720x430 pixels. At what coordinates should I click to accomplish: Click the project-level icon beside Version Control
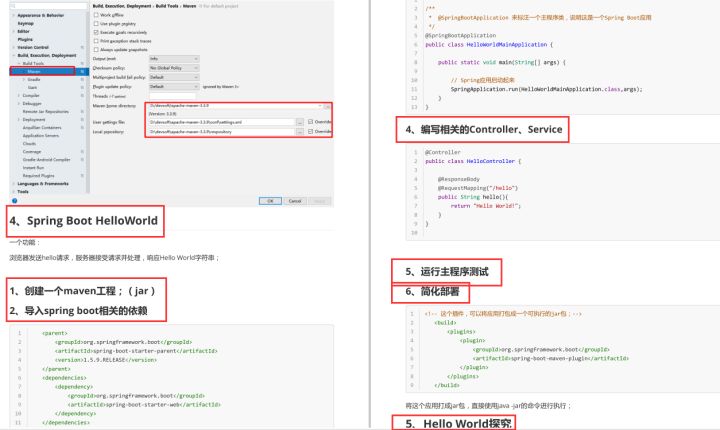82,47
